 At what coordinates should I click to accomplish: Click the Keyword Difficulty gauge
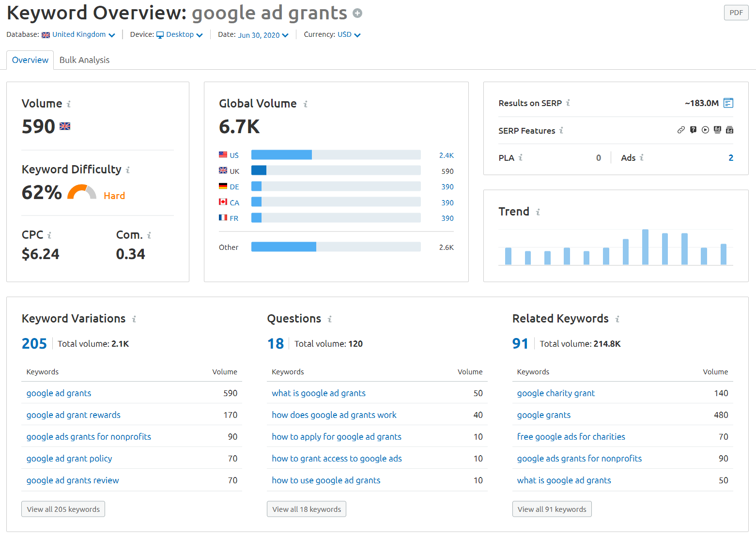[81, 192]
